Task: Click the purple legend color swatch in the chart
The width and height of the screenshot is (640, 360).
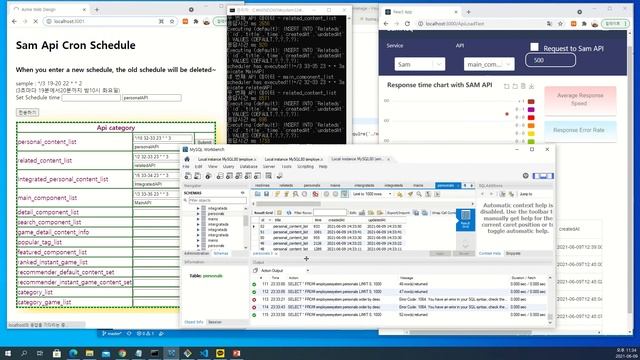Action: point(531,109)
